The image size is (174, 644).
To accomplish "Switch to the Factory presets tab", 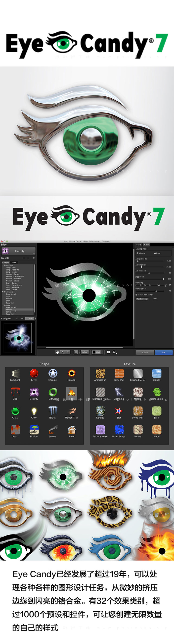I will coord(5,262).
